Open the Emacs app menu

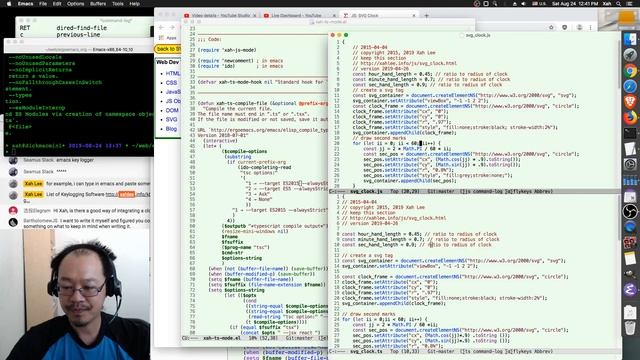25,4
